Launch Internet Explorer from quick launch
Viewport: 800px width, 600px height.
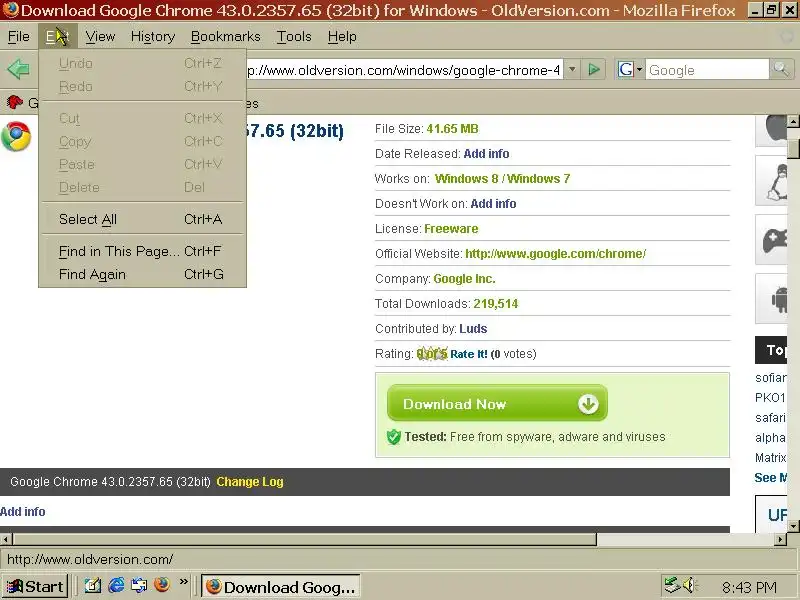click(116, 585)
